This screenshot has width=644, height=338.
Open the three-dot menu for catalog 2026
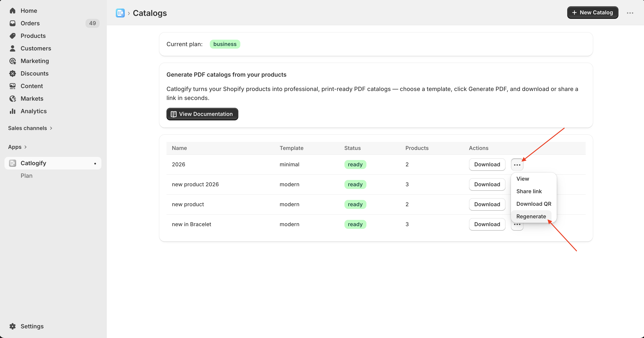517,165
